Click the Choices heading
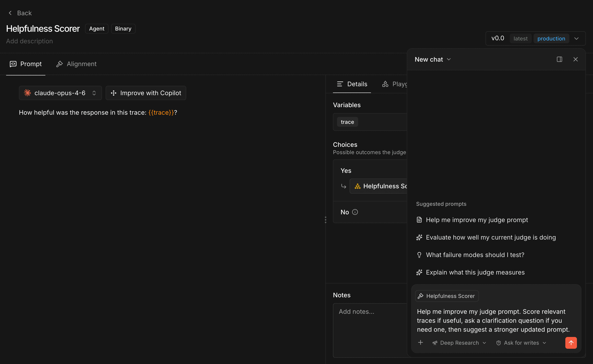This screenshot has height=364, width=593. tap(345, 145)
